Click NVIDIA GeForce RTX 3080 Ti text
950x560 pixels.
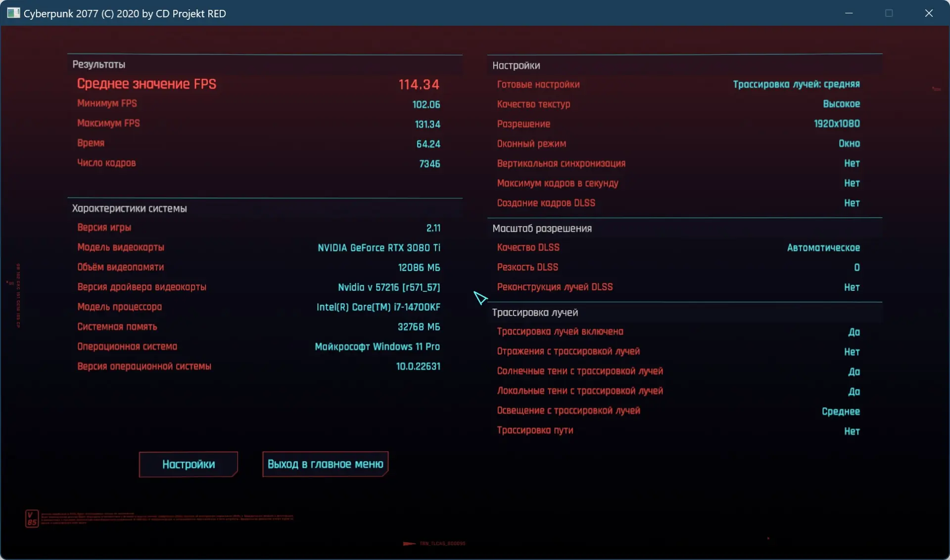(x=379, y=248)
